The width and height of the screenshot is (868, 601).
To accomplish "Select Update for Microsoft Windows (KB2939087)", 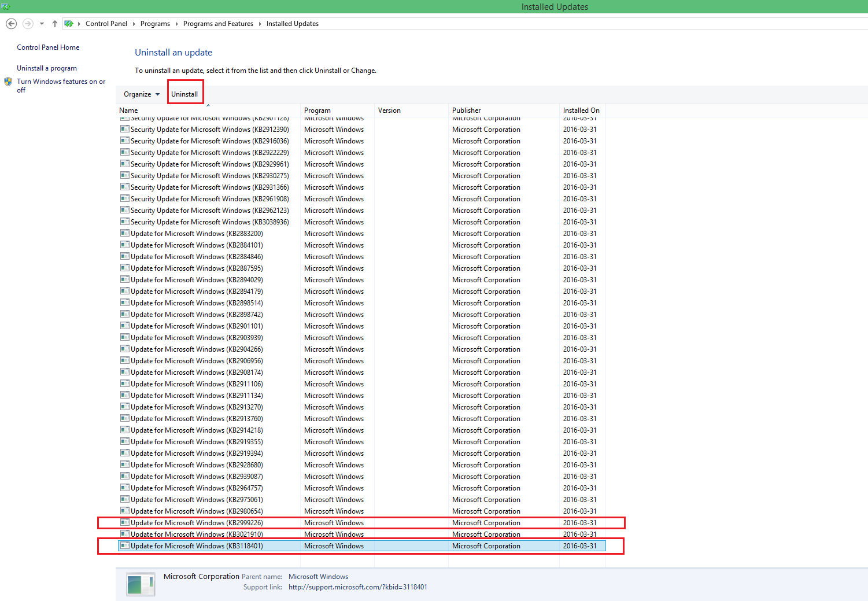I will click(x=362, y=477).
